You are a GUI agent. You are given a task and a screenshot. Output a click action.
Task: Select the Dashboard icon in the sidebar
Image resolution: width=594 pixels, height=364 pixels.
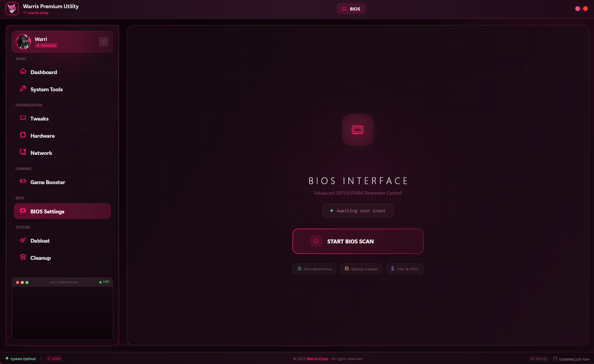point(23,72)
